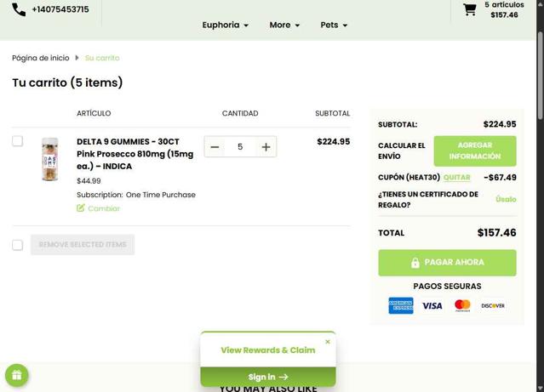This screenshot has height=392, width=544.
Task: Click the Tu carrito (5 items) heading
Action: [x=67, y=82]
